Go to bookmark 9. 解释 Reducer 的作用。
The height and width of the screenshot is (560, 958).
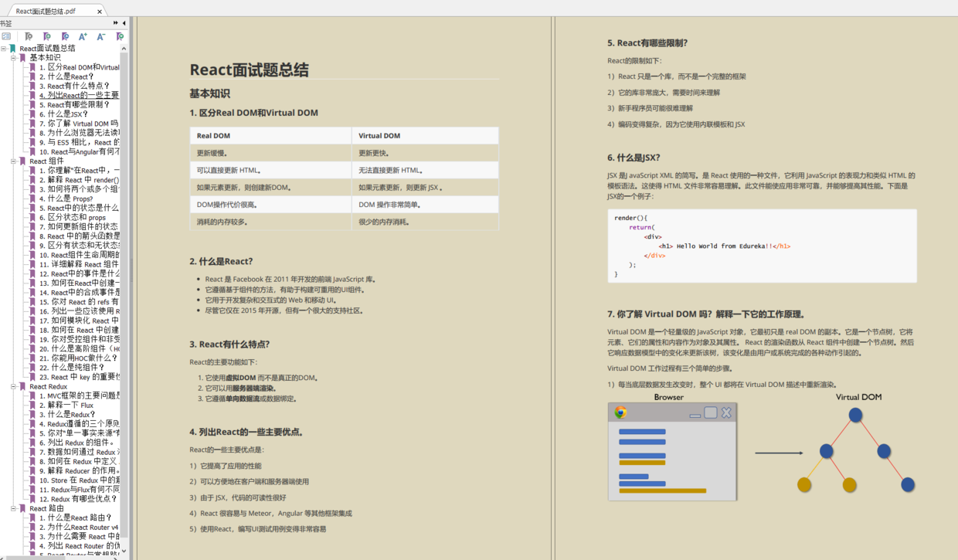[x=80, y=470]
